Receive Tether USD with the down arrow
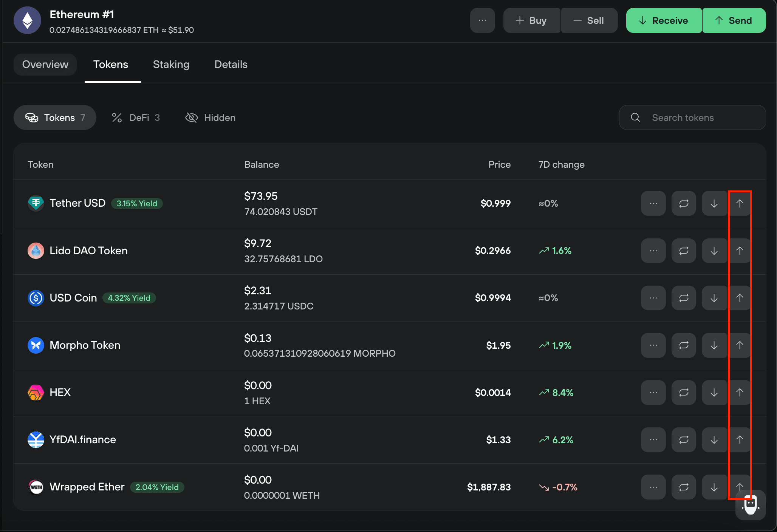 714,203
